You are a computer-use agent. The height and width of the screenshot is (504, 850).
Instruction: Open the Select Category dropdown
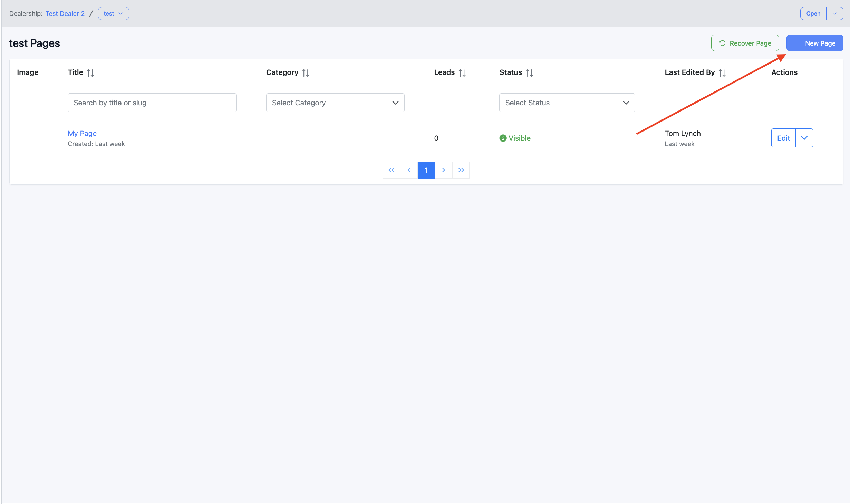pos(335,103)
